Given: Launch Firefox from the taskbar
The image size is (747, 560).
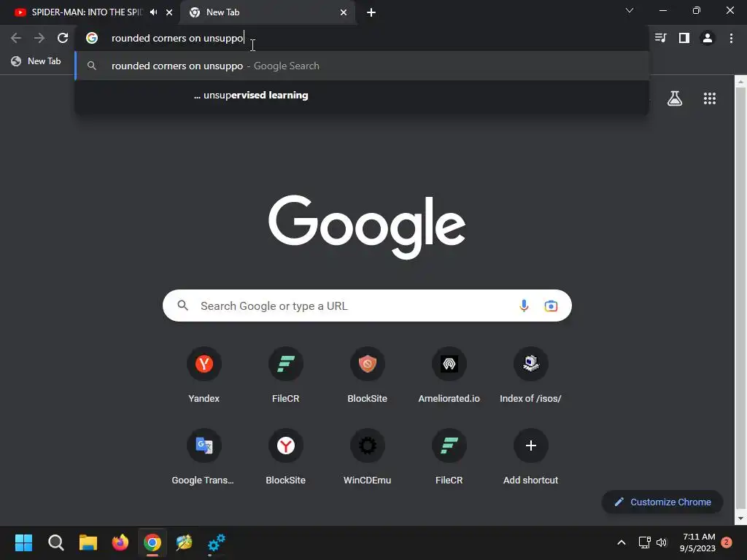Looking at the screenshot, I should coord(120,542).
